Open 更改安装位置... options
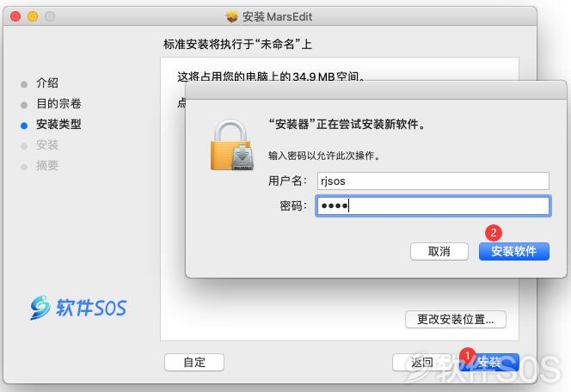This screenshot has height=392, width=571. point(456,319)
